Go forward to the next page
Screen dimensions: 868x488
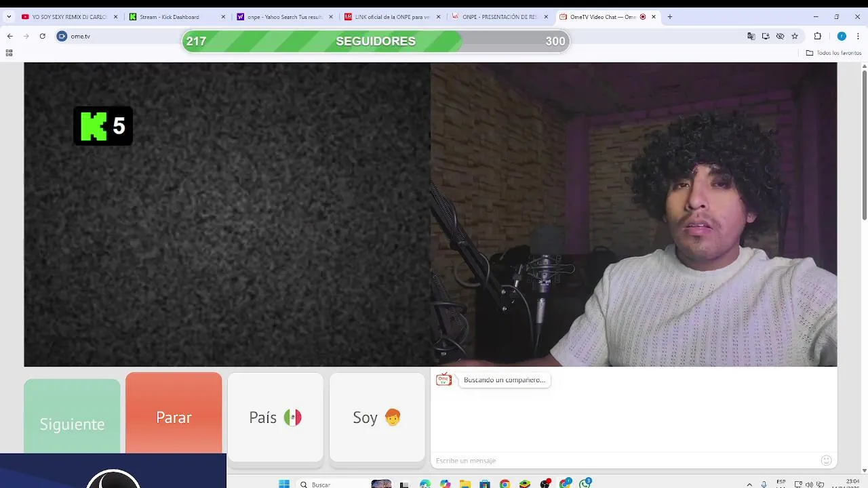(26, 36)
